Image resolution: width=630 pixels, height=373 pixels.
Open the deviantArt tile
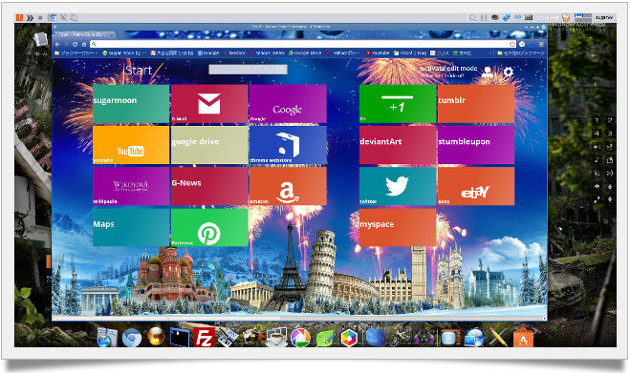point(398,145)
